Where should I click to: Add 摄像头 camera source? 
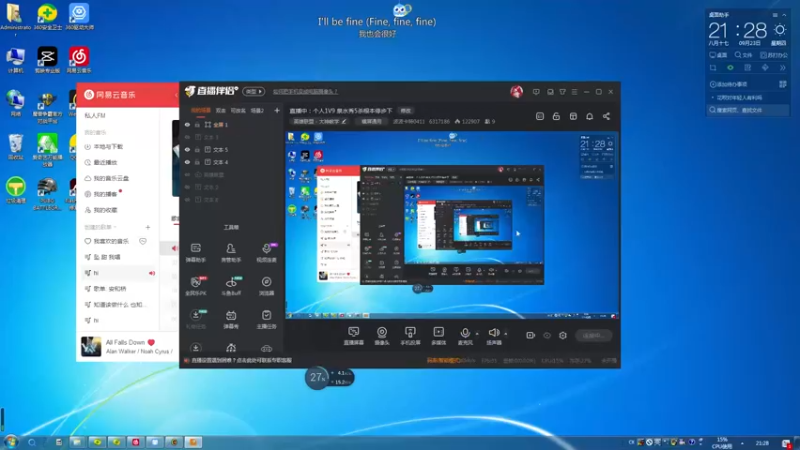pos(382,336)
